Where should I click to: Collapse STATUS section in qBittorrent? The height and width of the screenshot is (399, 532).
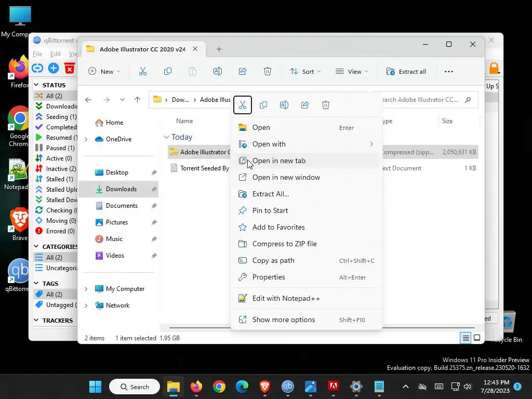coord(36,85)
